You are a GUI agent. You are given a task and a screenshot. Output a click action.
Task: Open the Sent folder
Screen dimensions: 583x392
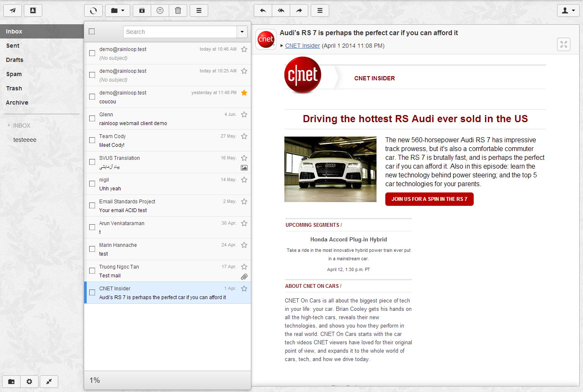coord(42,46)
